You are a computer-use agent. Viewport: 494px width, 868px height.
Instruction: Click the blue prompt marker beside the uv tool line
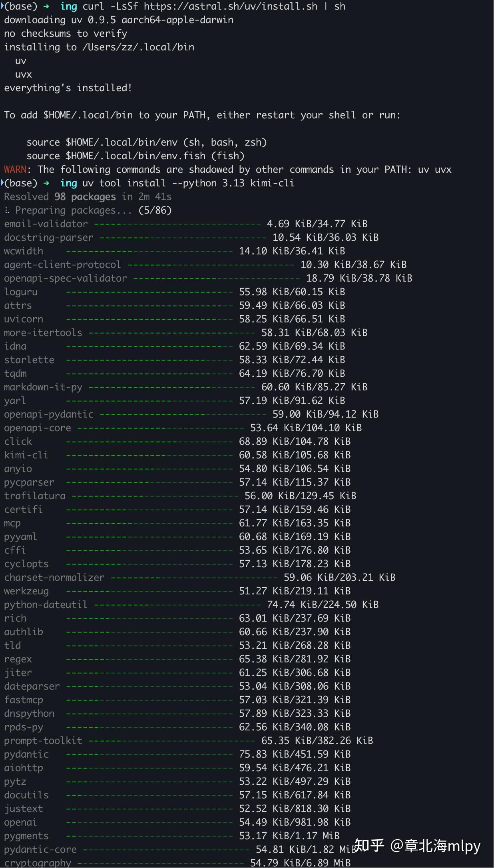coord(2,183)
